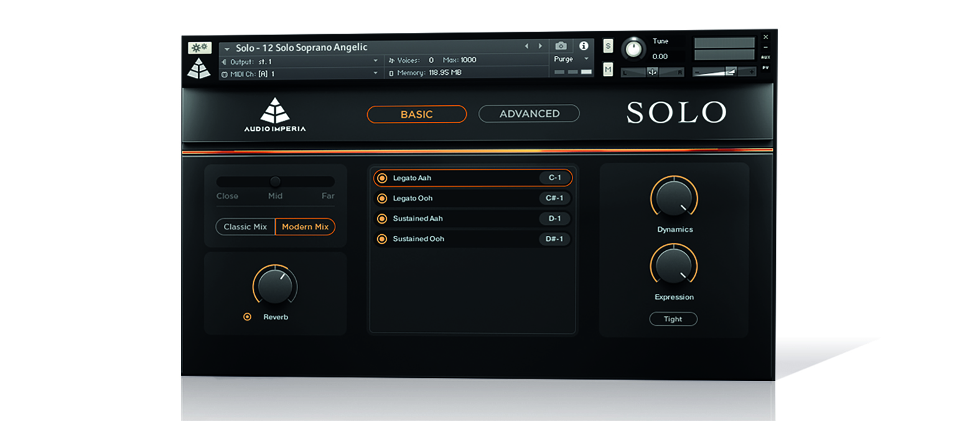Minimize the instrument view with the minus button
Viewport: 980px width, 421px height.
coord(766,47)
